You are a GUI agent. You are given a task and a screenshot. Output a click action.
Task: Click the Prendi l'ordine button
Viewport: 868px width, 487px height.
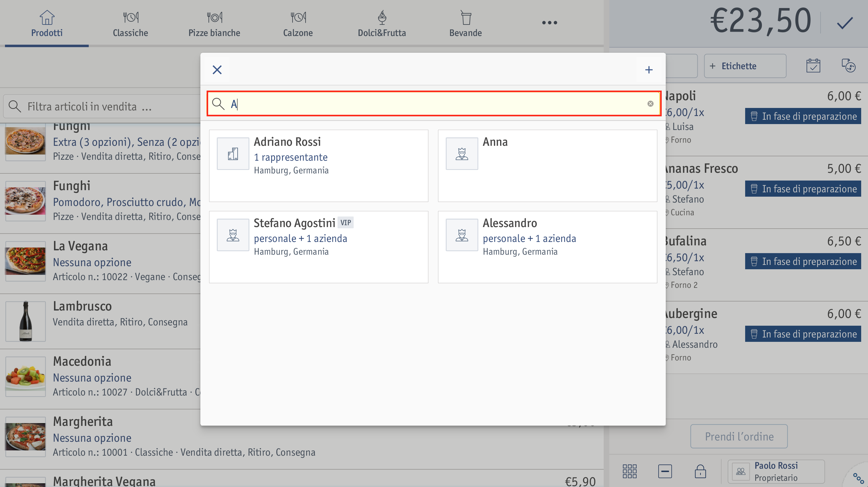click(x=739, y=436)
